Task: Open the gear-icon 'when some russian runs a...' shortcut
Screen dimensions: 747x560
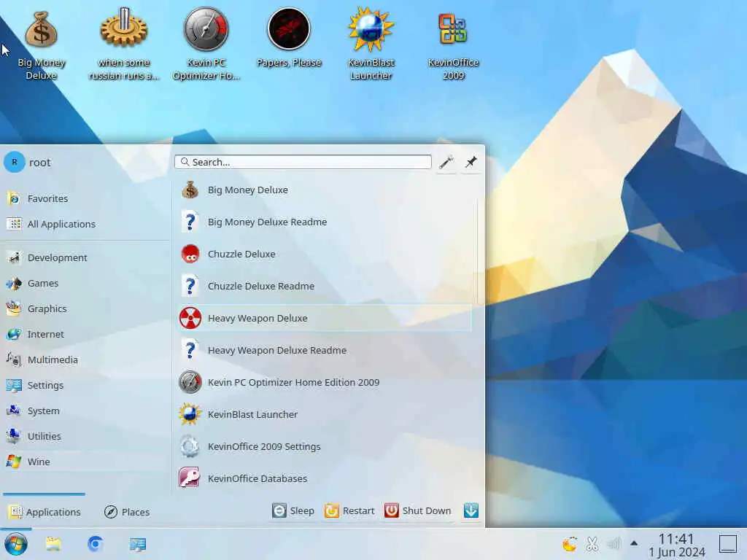Action: pyautogui.click(x=124, y=45)
